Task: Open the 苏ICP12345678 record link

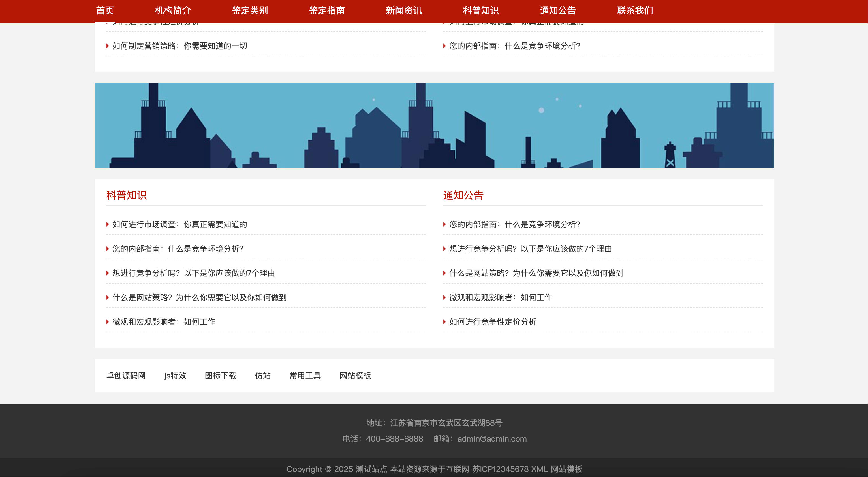Action: 500,469
